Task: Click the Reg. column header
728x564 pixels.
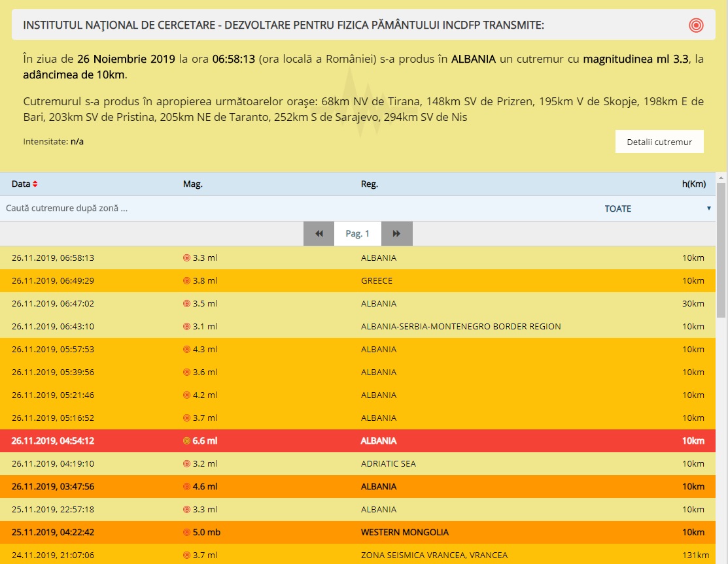Action: pos(370,184)
